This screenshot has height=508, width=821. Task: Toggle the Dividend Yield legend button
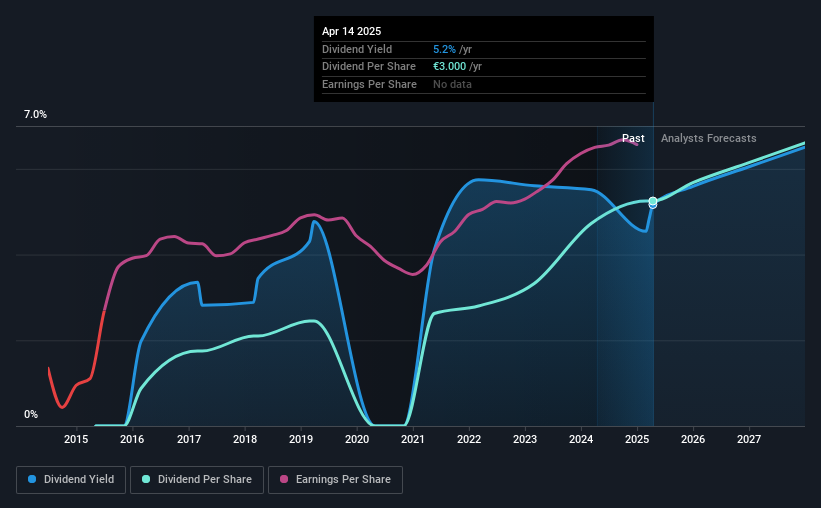[x=71, y=480]
